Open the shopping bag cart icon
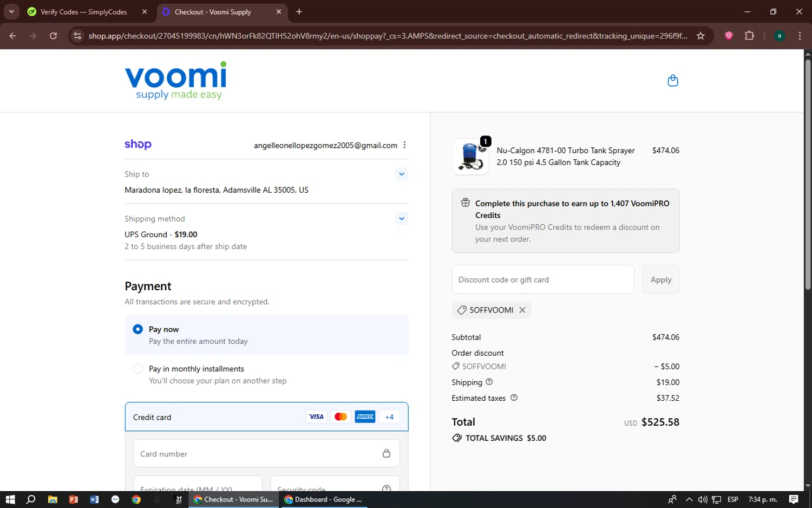 (x=673, y=81)
